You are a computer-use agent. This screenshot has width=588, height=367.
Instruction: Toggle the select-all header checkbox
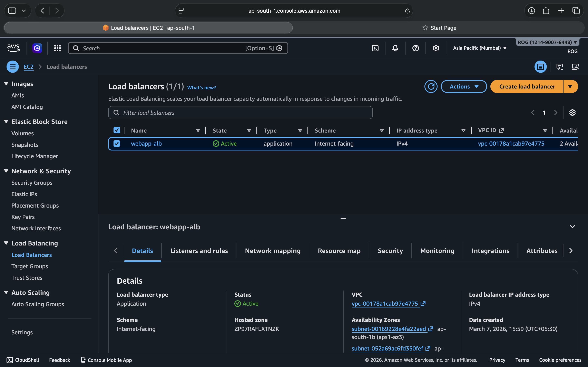[117, 130]
